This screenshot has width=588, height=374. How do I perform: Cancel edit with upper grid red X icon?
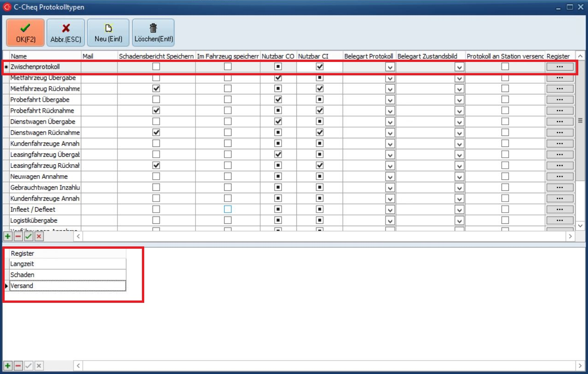click(x=39, y=236)
